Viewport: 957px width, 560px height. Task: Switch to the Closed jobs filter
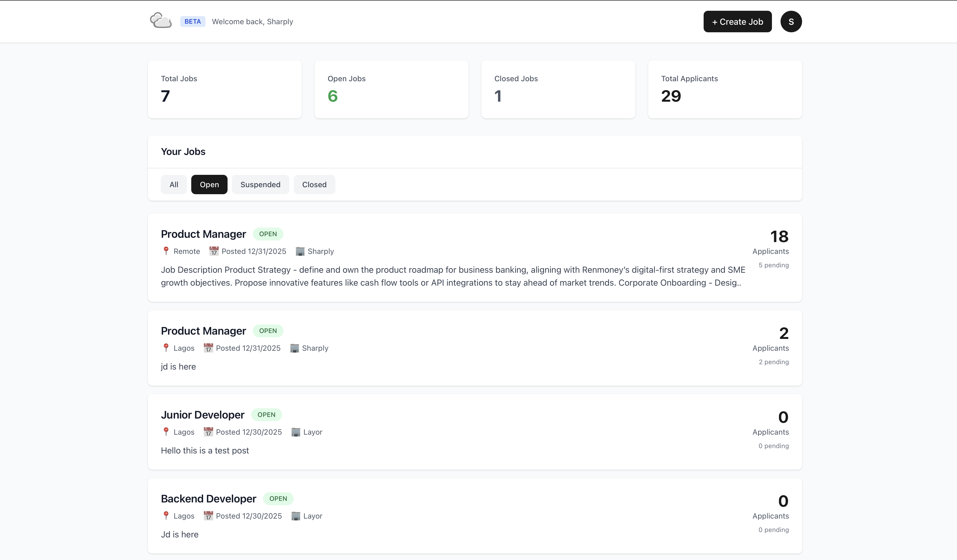click(314, 184)
